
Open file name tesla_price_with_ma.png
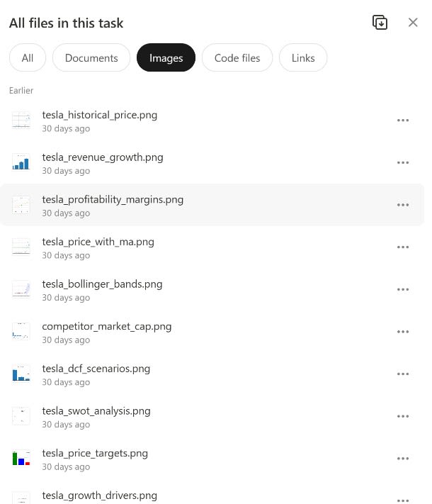(x=98, y=242)
